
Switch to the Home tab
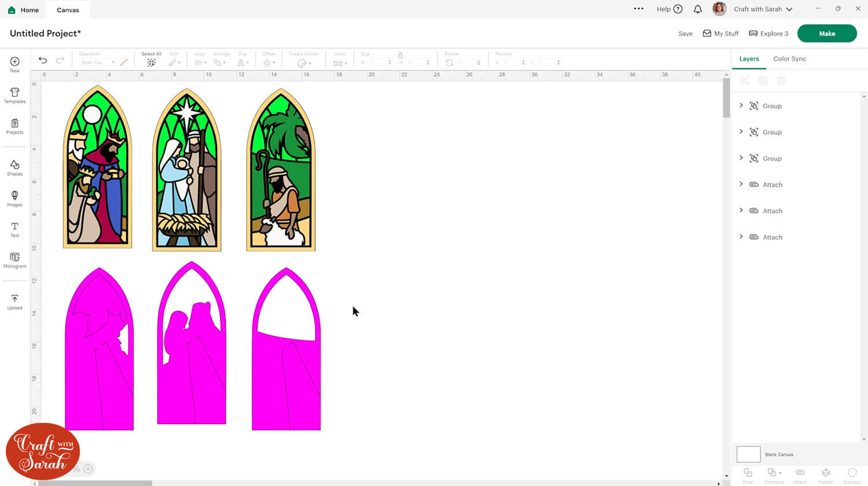23,10
